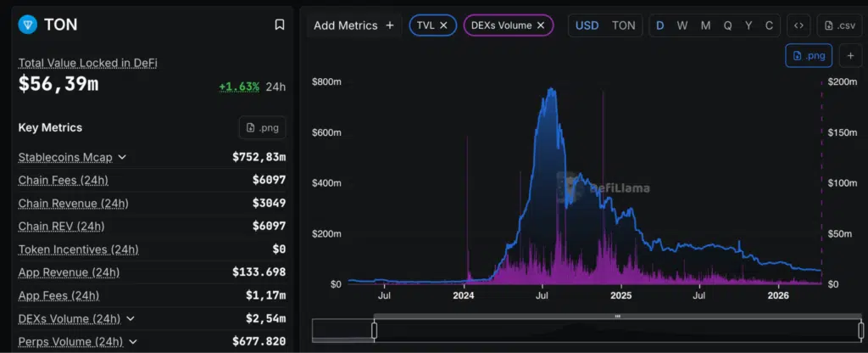868x353 pixels.
Task: Click the Chain Fees (24h) link
Action: (x=63, y=180)
